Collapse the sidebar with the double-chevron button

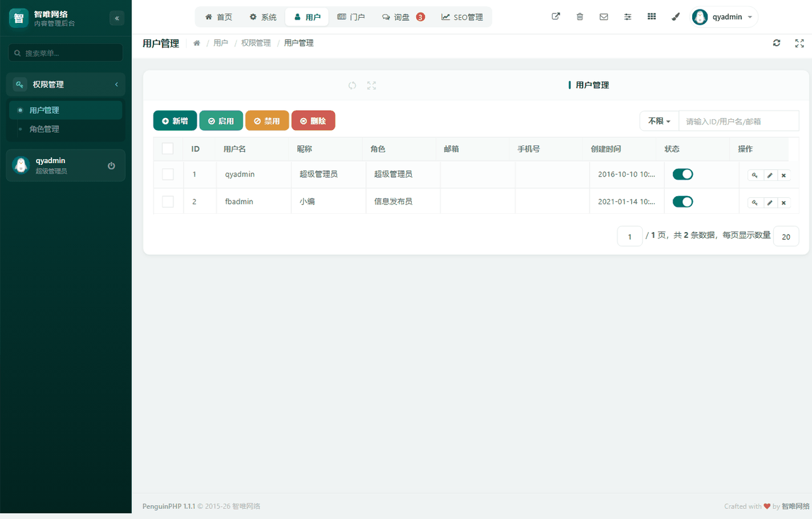(x=117, y=18)
